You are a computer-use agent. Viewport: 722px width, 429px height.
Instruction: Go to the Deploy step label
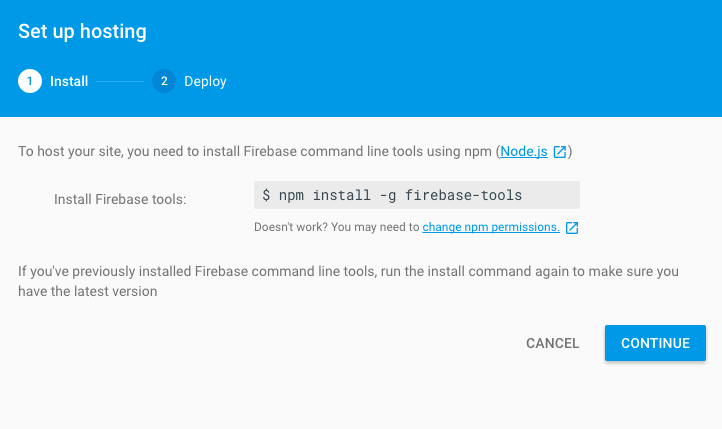point(205,81)
